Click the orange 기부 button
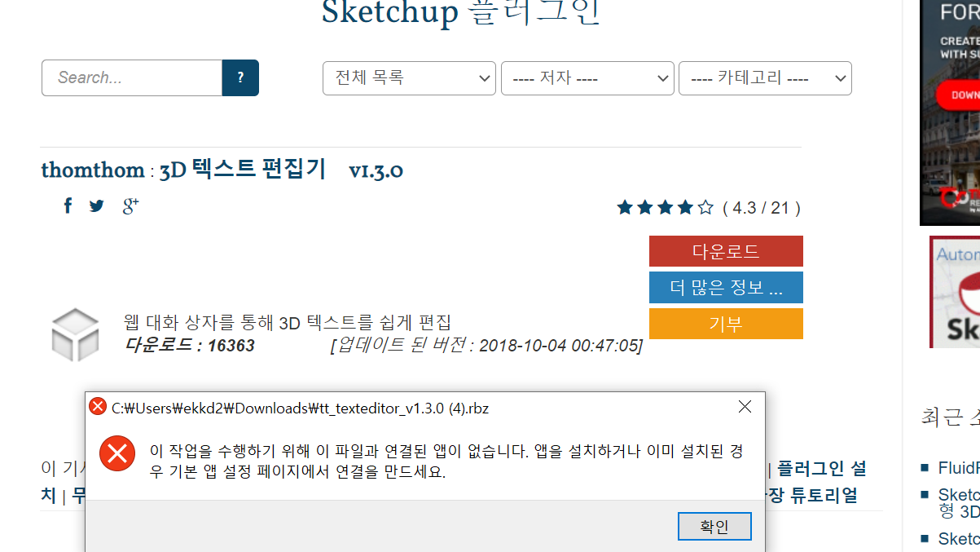Image resolution: width=980 pixels, height=552 pixels. [726, 324]
